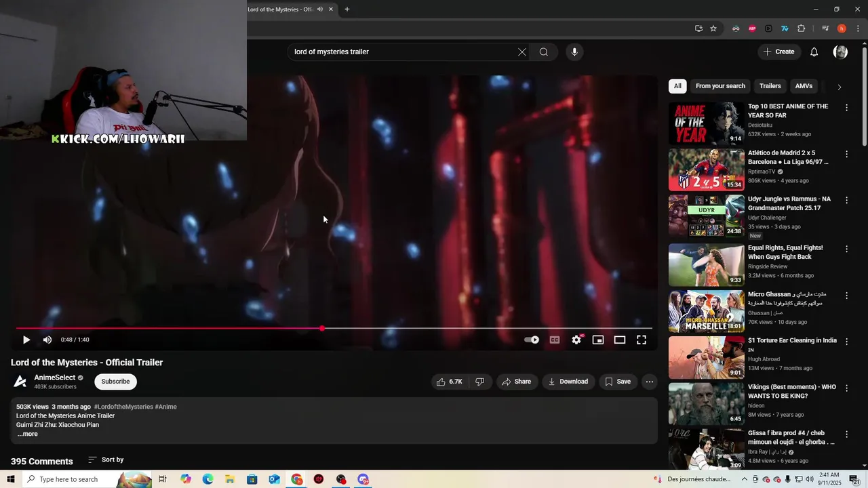
Task: Switch to miniplayer mode
Action: click(598, 340)
